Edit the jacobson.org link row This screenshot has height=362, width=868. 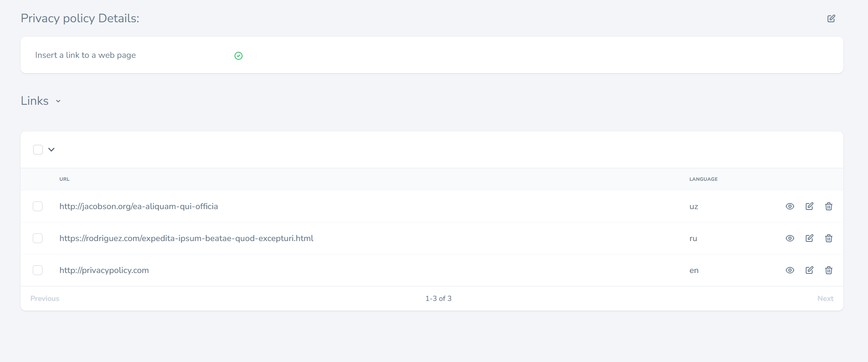coord(809,206)
